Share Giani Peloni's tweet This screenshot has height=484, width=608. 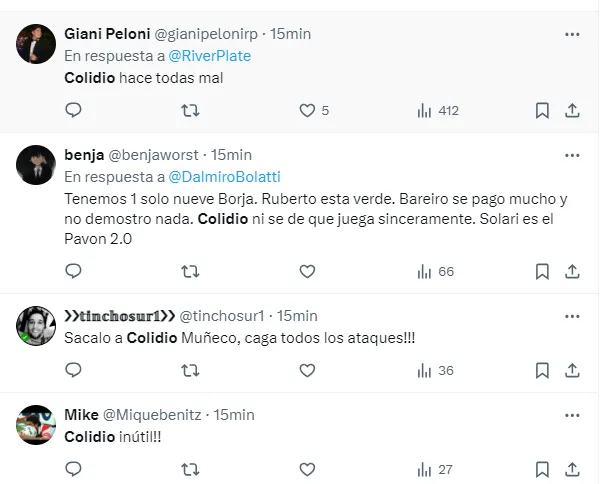coord(572,110)
